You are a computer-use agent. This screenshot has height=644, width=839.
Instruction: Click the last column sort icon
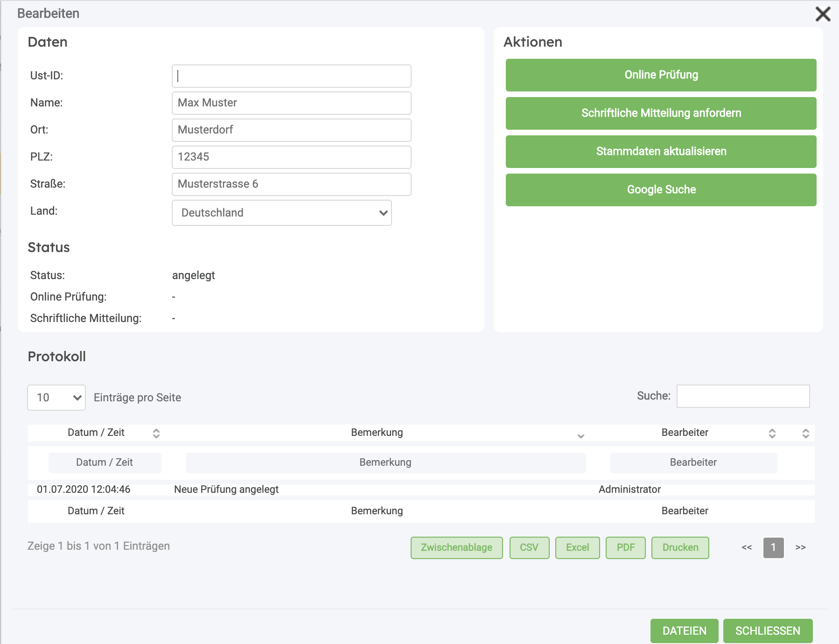(805, 433)
